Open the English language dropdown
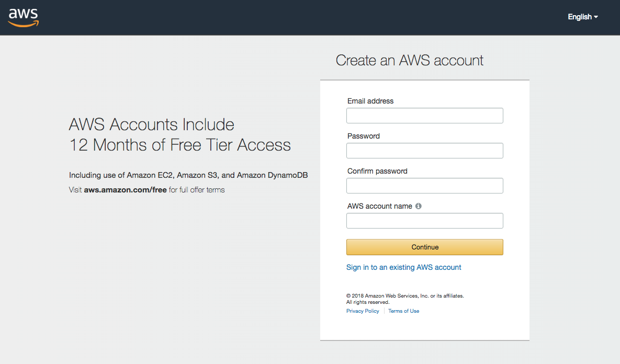This screenshot has height=364, width=620. 583,17
